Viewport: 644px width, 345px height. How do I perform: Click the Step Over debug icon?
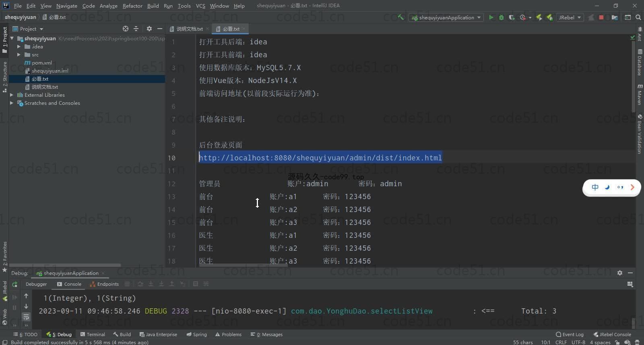point(140,284)
